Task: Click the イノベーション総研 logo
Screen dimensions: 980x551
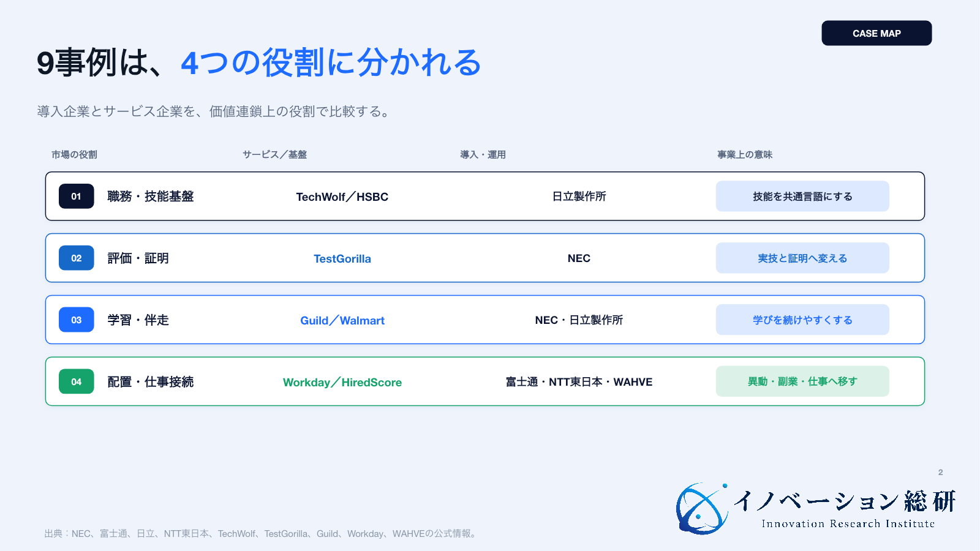Action: click(816, 508)
